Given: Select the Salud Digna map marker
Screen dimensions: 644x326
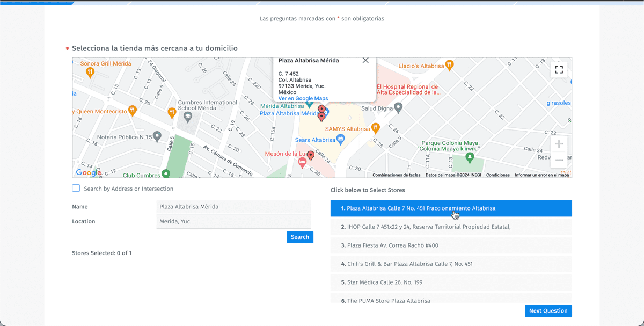Looking at the screenshot, I should coord(398,108).
